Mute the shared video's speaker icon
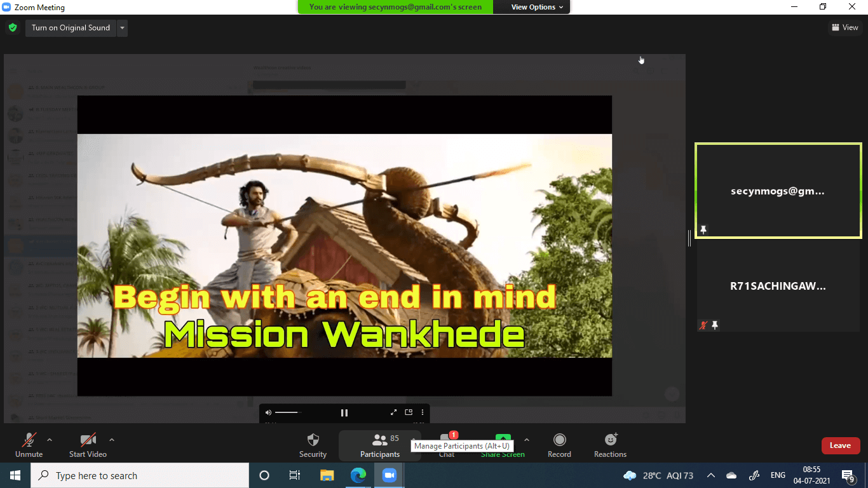868x488 pixels. coord(268,412)
